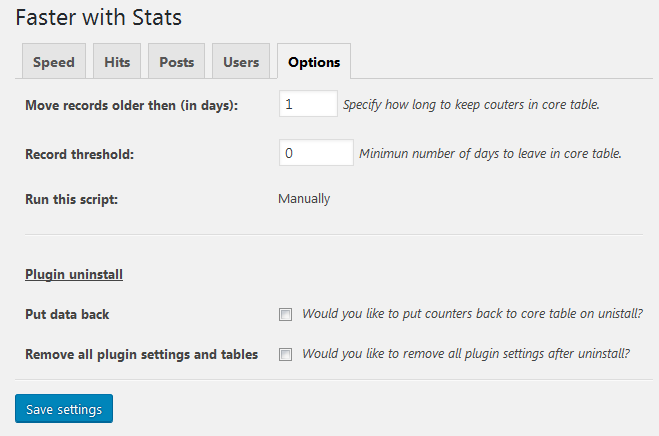Click the Put data back label text
The width and height of the screenshot is (659, 436).
coord(67,314)
